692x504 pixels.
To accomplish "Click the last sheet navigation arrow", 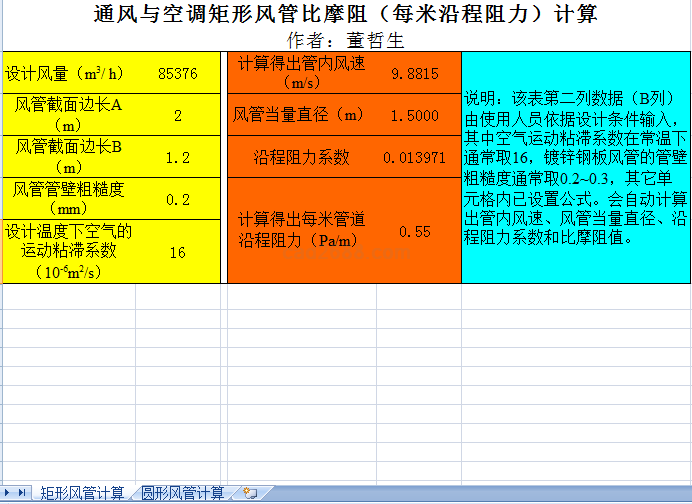I will 21,493.
